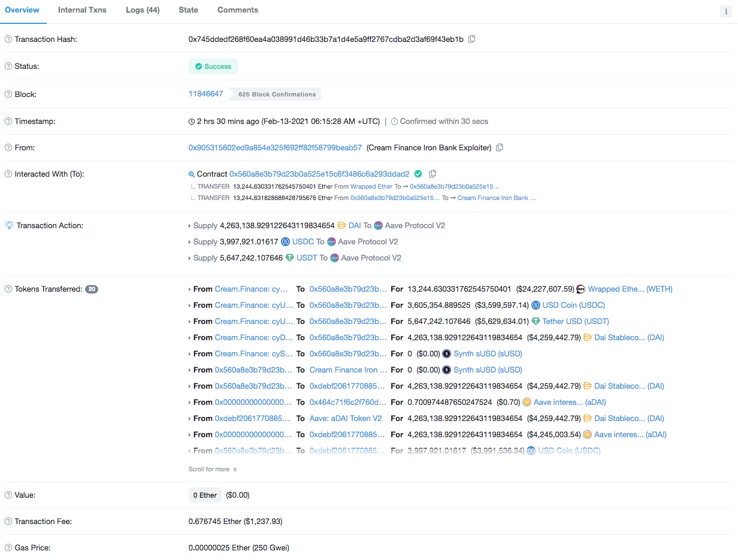
Task: Click Scroll for more under token transfers
Action: [x=213, y=470]
